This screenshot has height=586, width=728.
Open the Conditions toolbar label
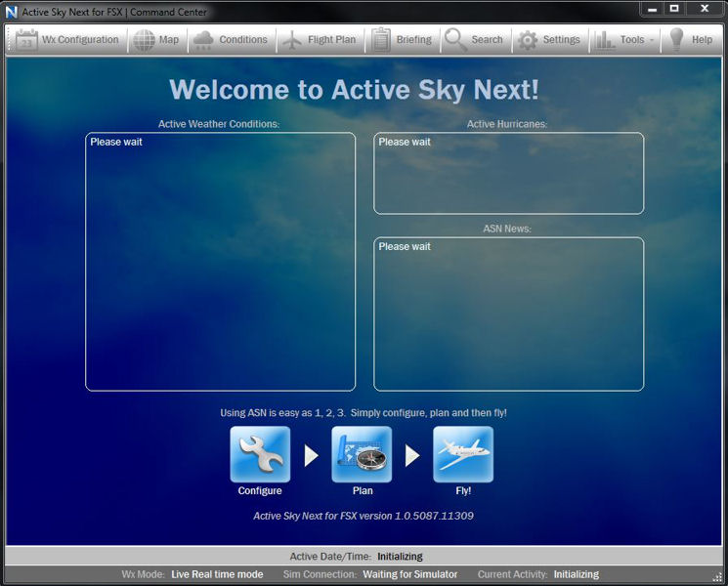(x=243, y=40)
